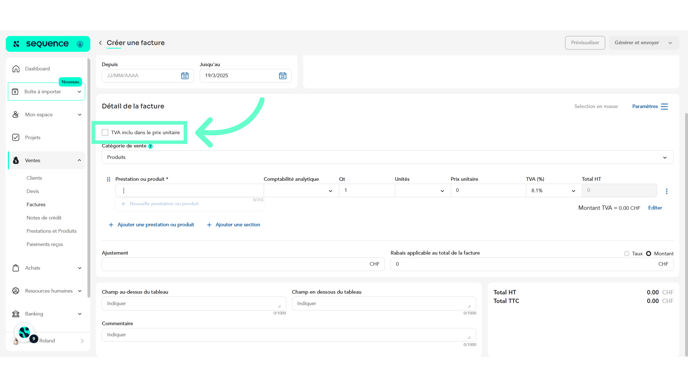Click the Ventes money bag icon
This screenshot has width=688, height=387.
(16, 161)
